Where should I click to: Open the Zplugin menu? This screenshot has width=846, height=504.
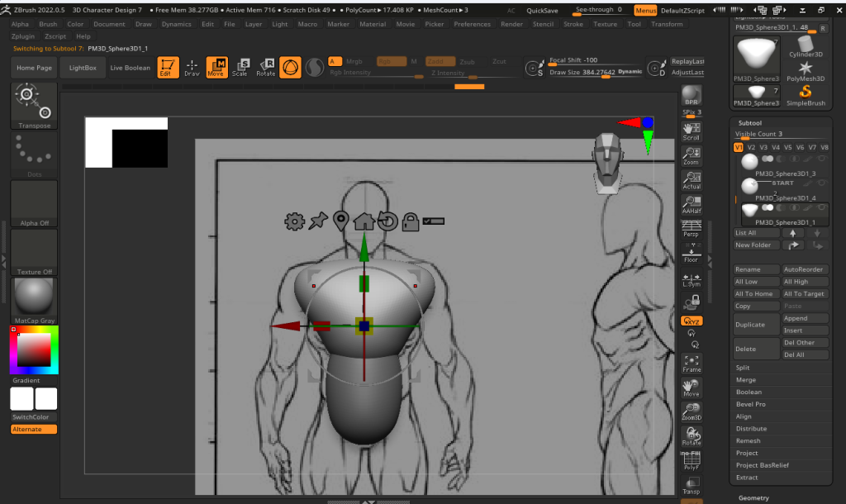click(23, 36)
